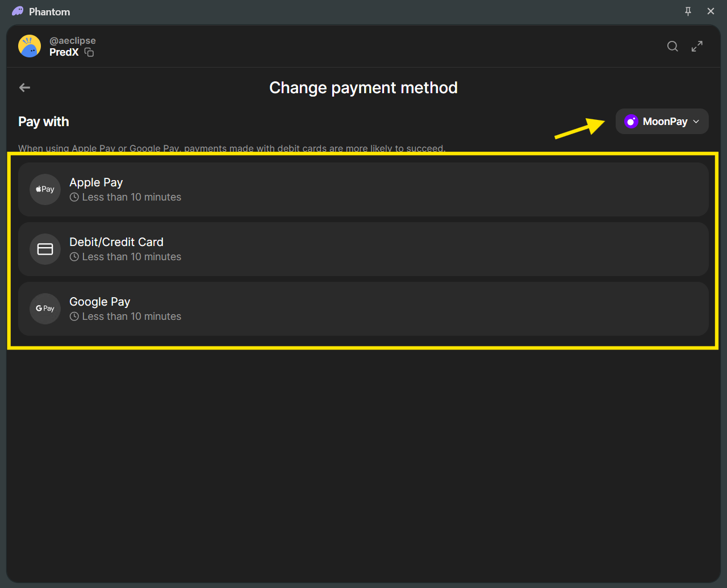Click the purple MoonPay logo
Image resolution: width=727 pixels, height=588 pixels.
(630, 122)
